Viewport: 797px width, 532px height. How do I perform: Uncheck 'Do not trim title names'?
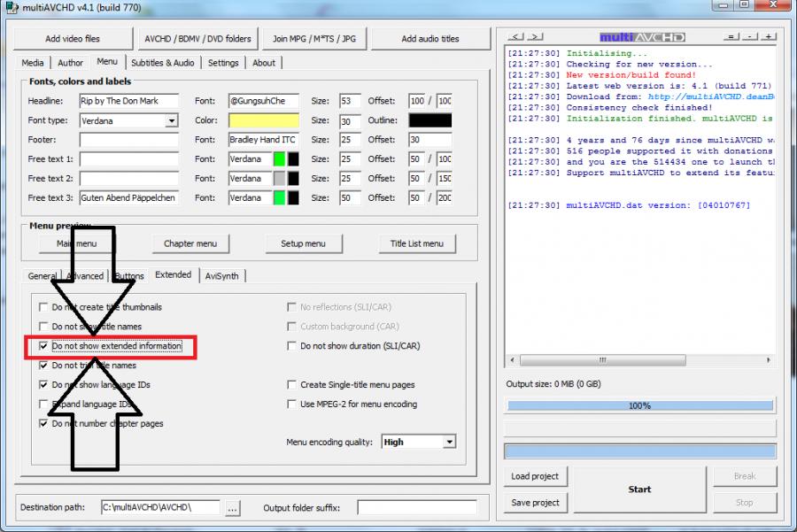click(43, 366)
